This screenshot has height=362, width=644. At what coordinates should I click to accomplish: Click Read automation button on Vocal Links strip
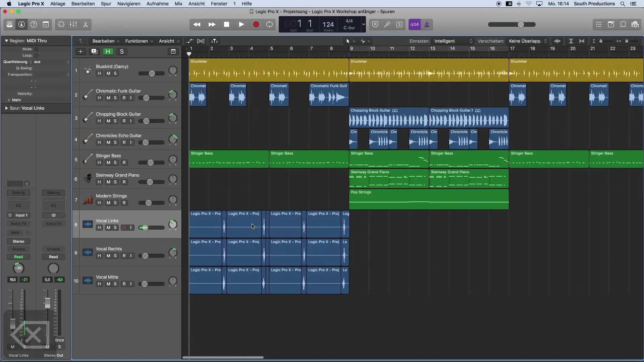point(18,257)
